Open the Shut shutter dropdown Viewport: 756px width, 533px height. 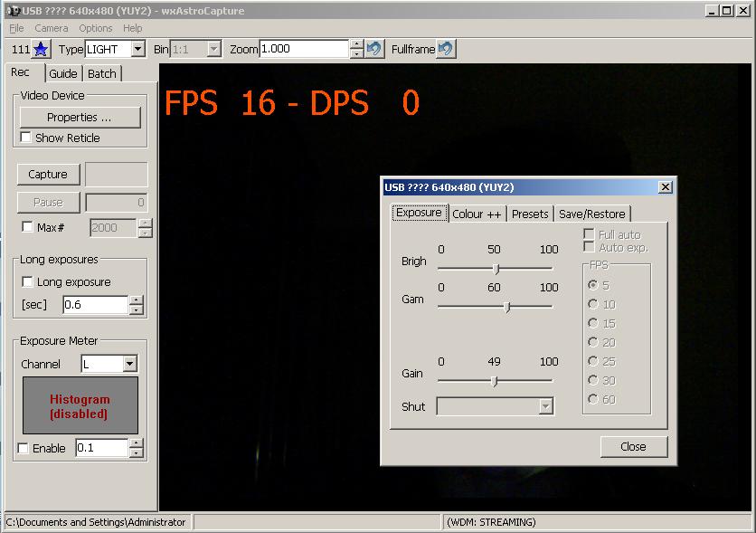[x=545, y=406]
